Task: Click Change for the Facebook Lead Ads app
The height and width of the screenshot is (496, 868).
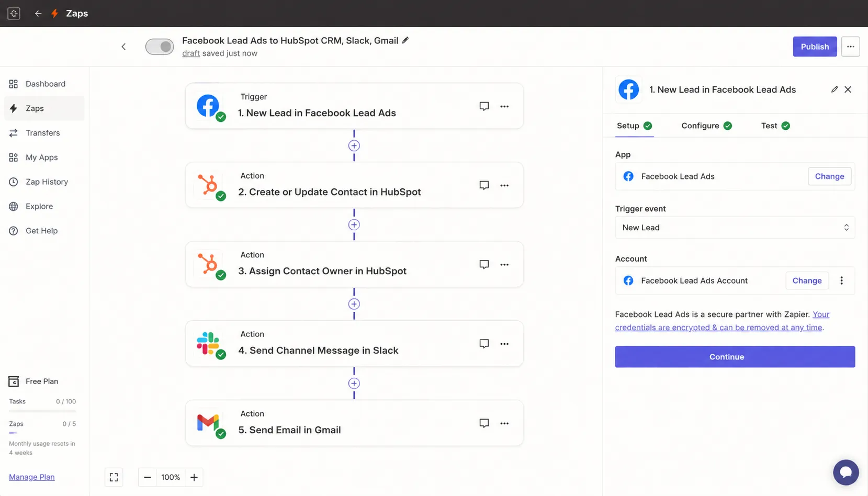Action: tap(829, 176)
